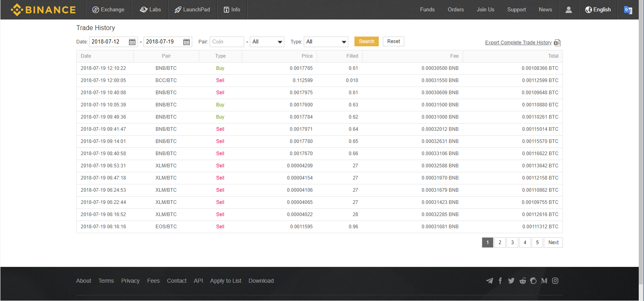Open the About footer link

point(84,281)
